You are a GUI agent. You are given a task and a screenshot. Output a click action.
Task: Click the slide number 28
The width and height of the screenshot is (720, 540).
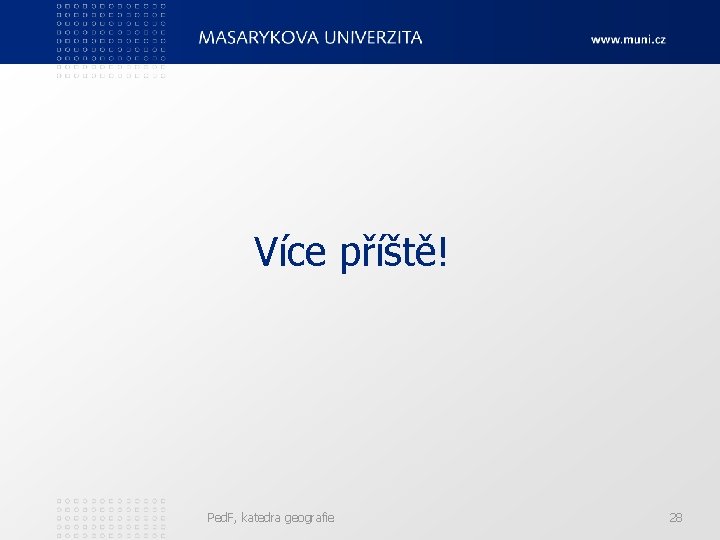coord(675,518)
